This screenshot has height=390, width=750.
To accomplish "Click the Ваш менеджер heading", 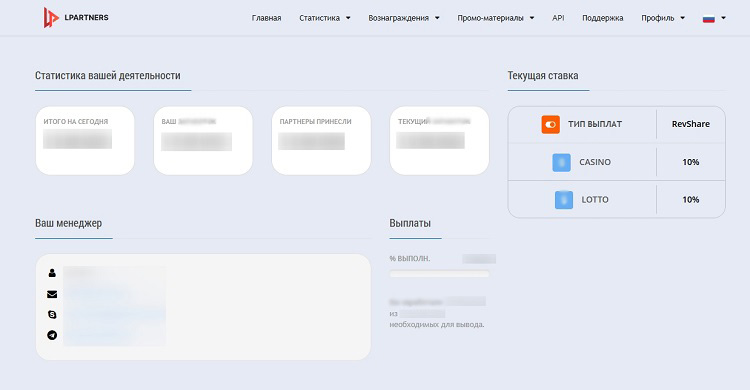I will pos(68,223).
